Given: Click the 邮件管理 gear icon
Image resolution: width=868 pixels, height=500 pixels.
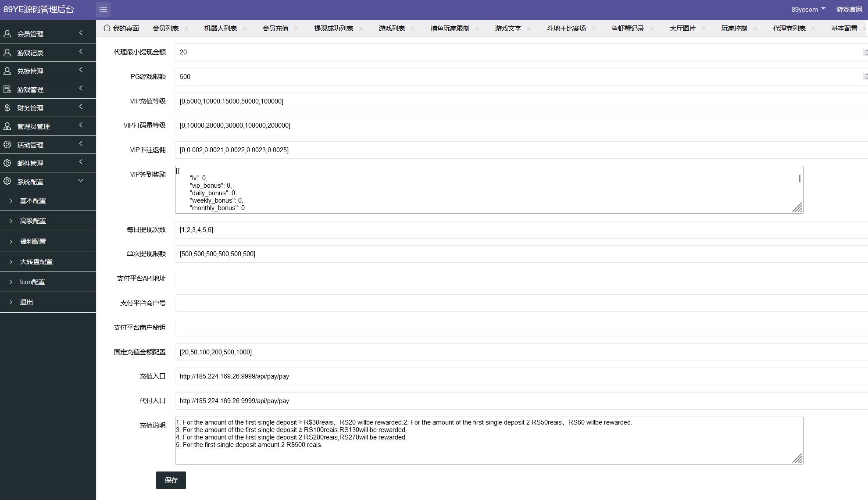Looking at the screenshot, I should [x=7, y=163].
